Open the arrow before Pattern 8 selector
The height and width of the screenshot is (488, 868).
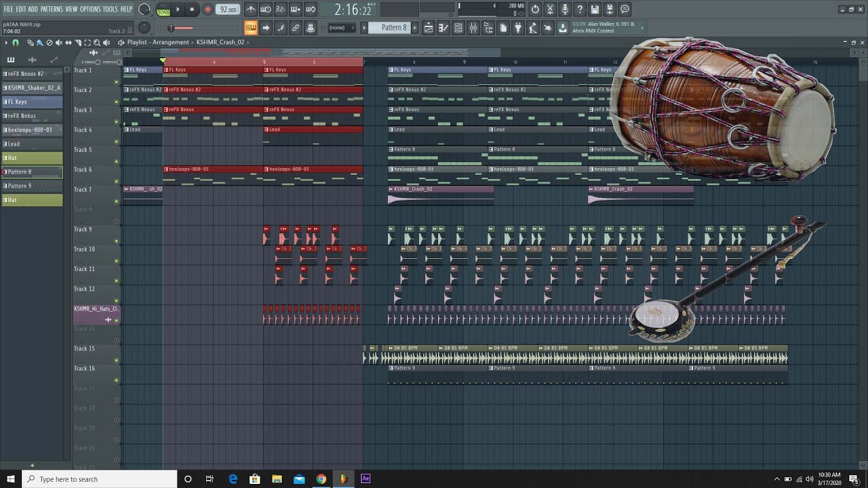365,28
